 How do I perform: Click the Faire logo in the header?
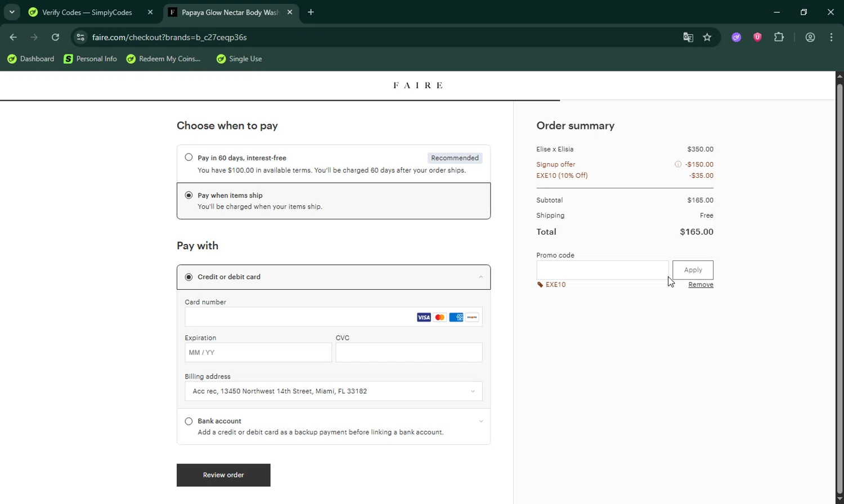(418, 85)
